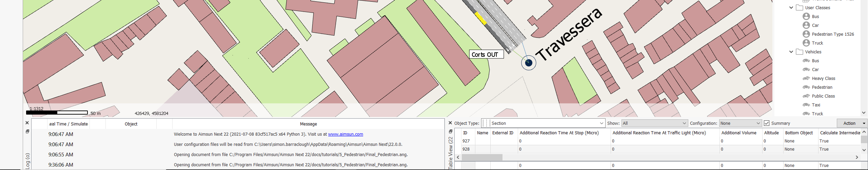The width and height of the screenshot is (868, 170).
Task: Toggle the Summary checkbox
Action: 767,123
